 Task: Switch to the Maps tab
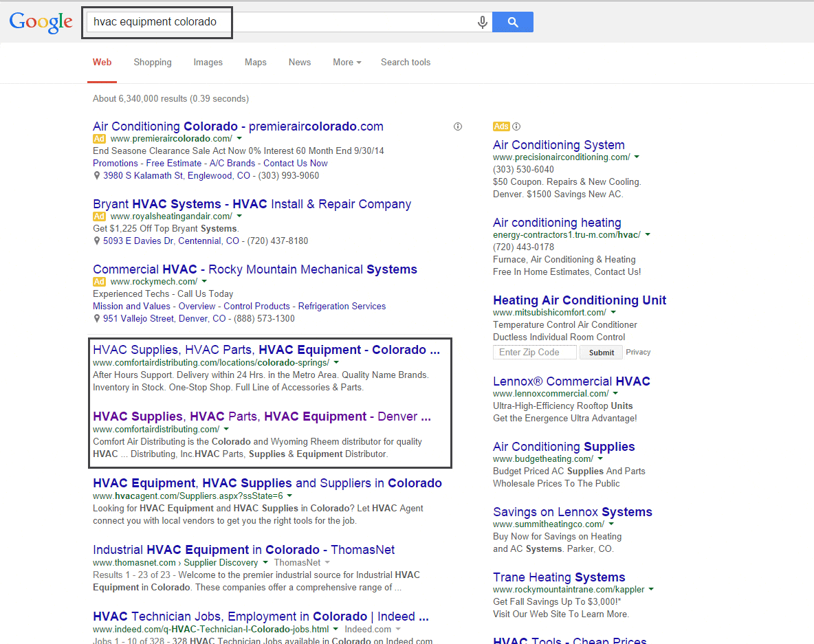coord(256,63)
